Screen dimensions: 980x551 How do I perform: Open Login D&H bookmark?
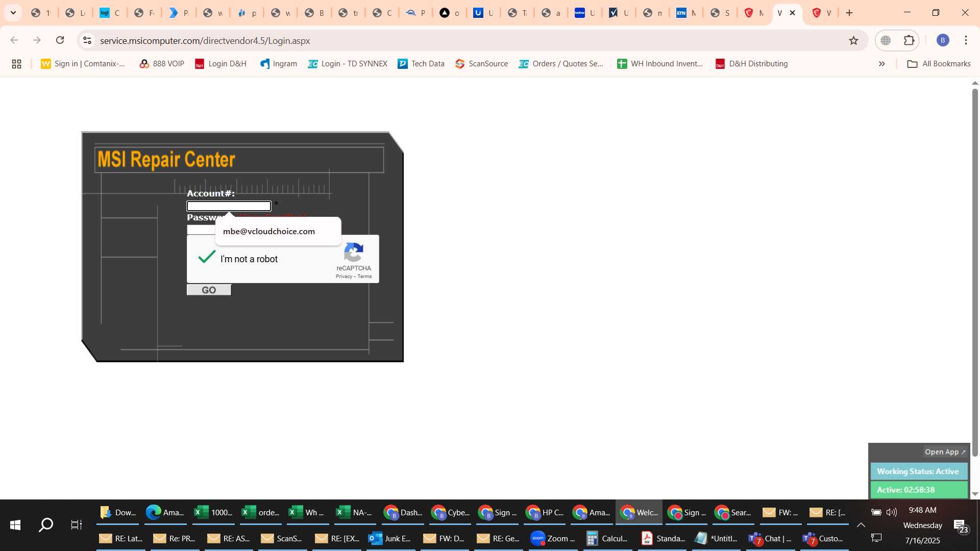coord(221,64)
